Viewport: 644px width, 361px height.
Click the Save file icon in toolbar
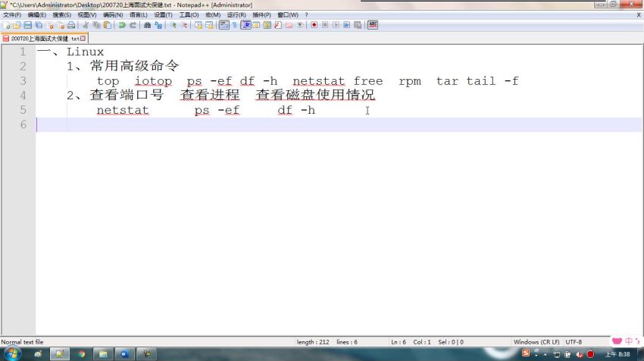click(x=27, y=25)
